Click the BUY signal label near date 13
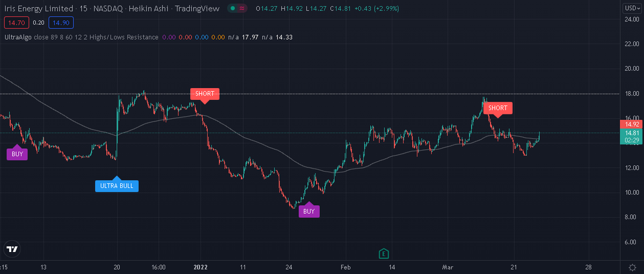Screen dimensions: 644x274 click(x=17, y=154)
